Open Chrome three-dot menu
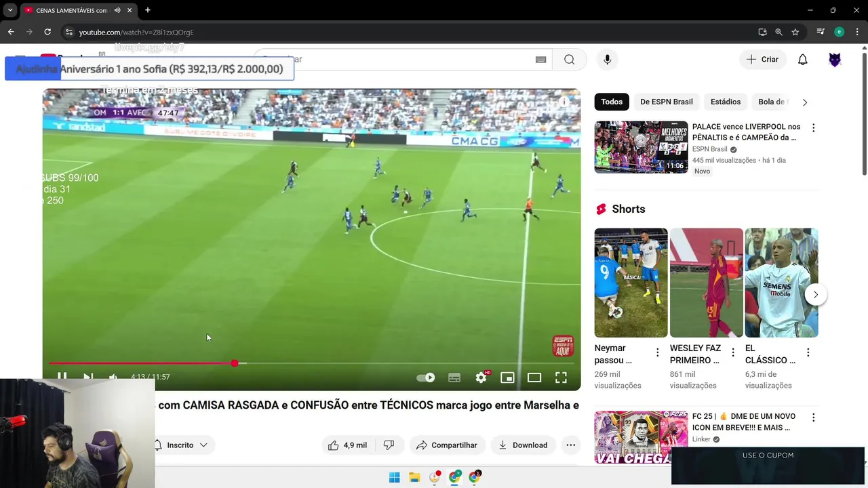 coord(856,32)
